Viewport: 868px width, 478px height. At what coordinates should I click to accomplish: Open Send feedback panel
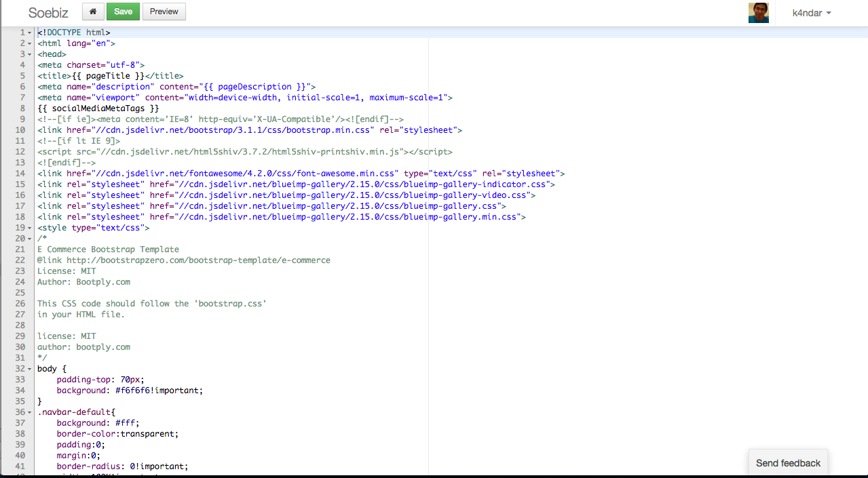[788, 463]
